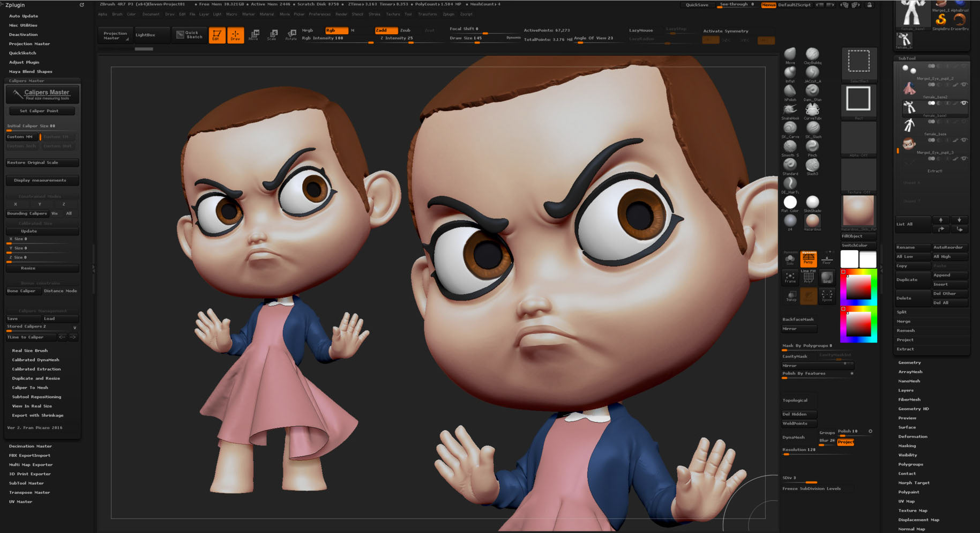This screenshot has height=533, width=980.
Task: Expand the Masking subpalette
Action: tap(907, 446)
